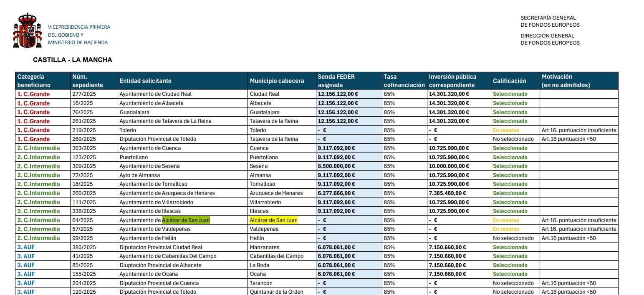The image size is (644, 295).
Task: Select the Senda FEDER asignada header
Action: 336,80
